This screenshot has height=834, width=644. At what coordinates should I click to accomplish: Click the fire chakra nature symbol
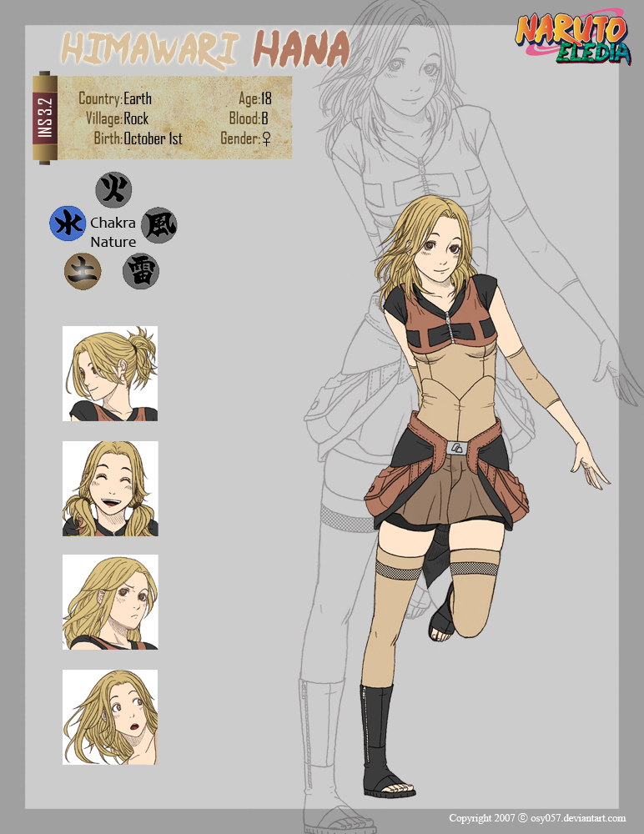[x=113, y=189]
